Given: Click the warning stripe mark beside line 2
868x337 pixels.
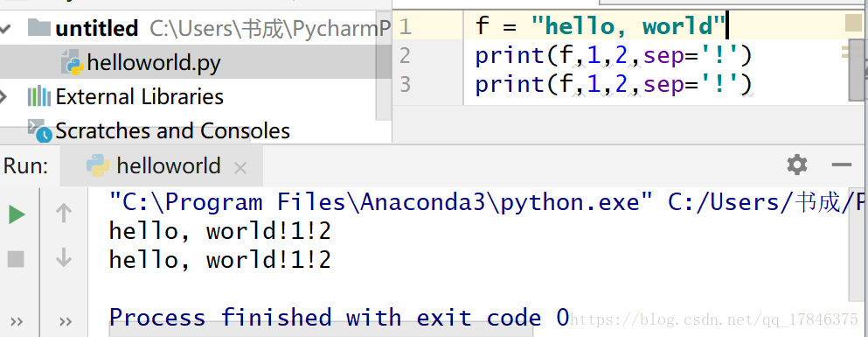Looking at the screenshot, I should click(846, 53).
